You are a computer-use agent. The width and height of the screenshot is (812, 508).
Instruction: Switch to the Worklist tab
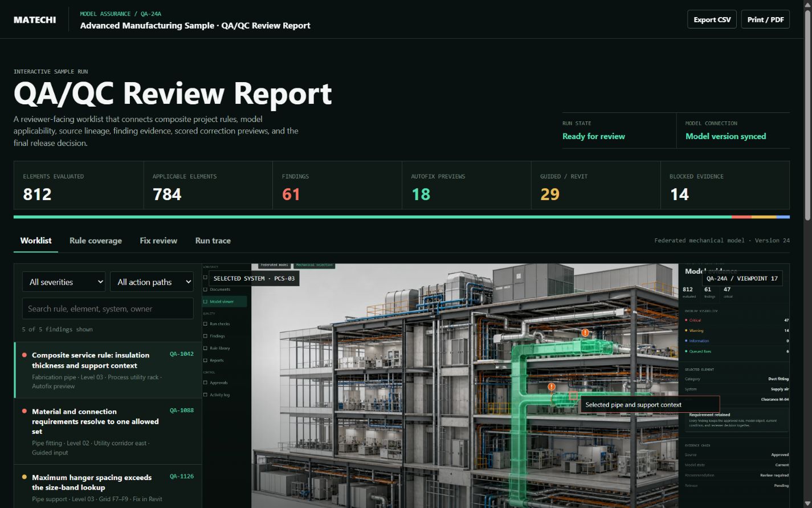[36, 241]
